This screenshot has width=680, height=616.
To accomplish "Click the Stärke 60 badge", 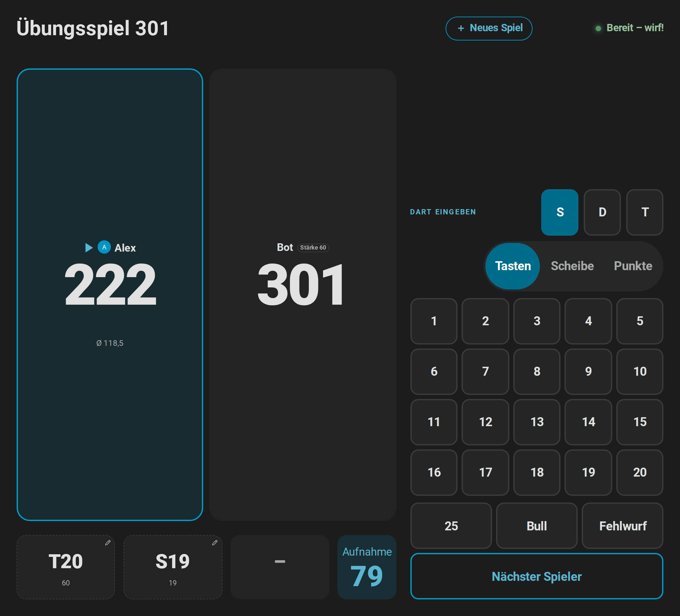I will pos(313,248).
